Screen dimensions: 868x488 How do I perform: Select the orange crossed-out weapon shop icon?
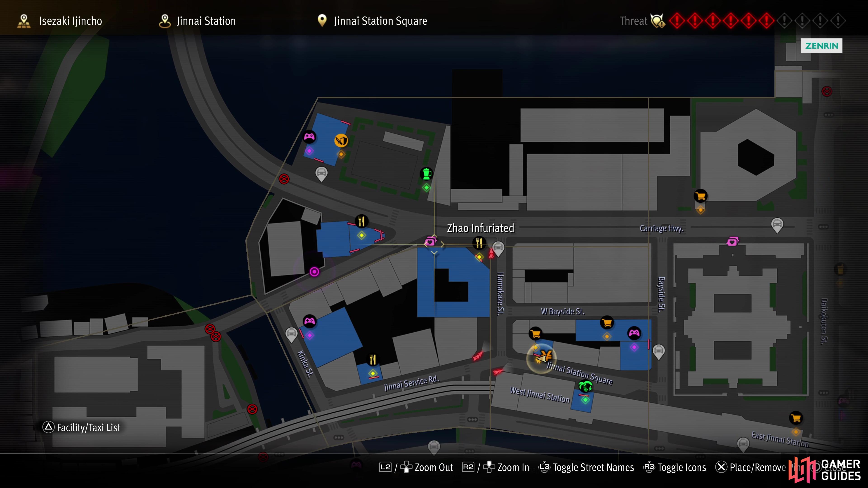pyautogui.click(x=341, y=141)
